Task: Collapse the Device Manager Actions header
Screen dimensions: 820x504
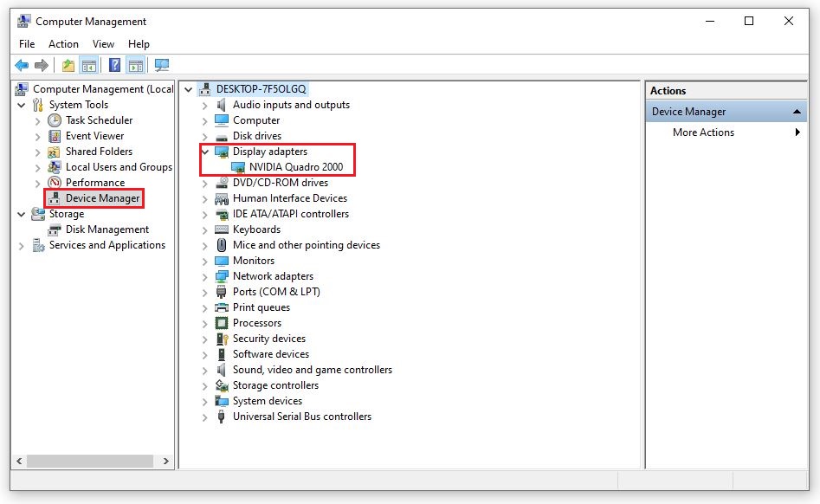Action: tap(797, 110)
